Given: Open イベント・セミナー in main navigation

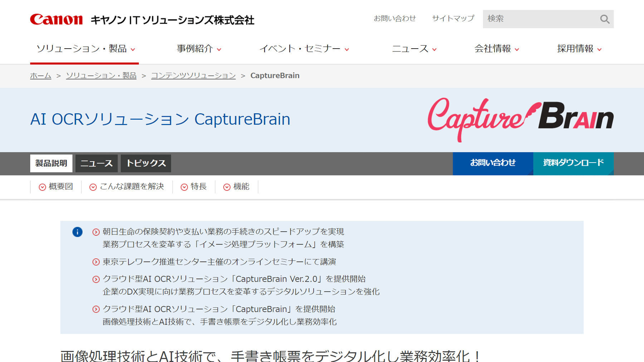Looking at the screenshot, I should tap(300, 49).
